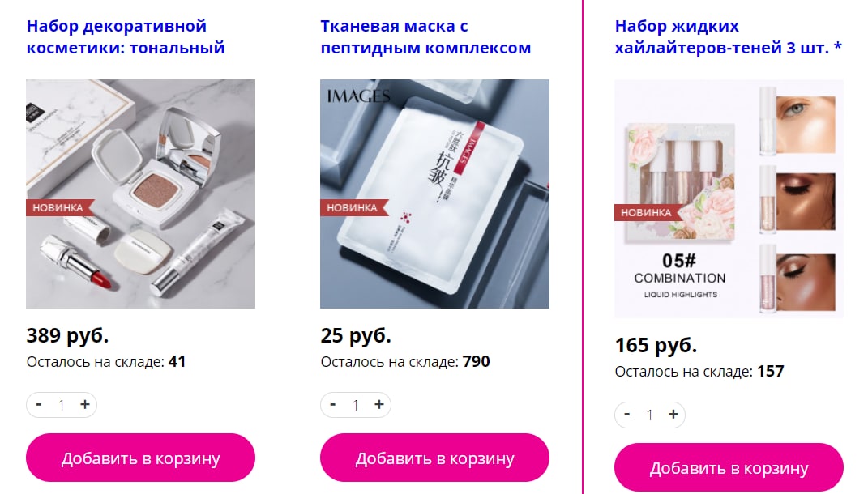Open the 'Набор жидких хайлайтеров-теней' product link
Screen dimensions: 868x494
[x=728, y=37]
